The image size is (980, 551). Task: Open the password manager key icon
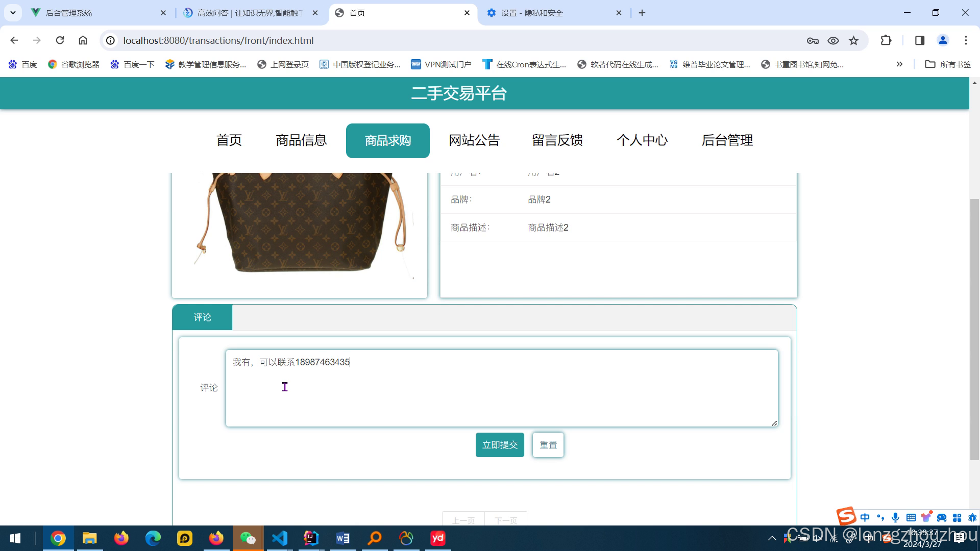[813, 40]
